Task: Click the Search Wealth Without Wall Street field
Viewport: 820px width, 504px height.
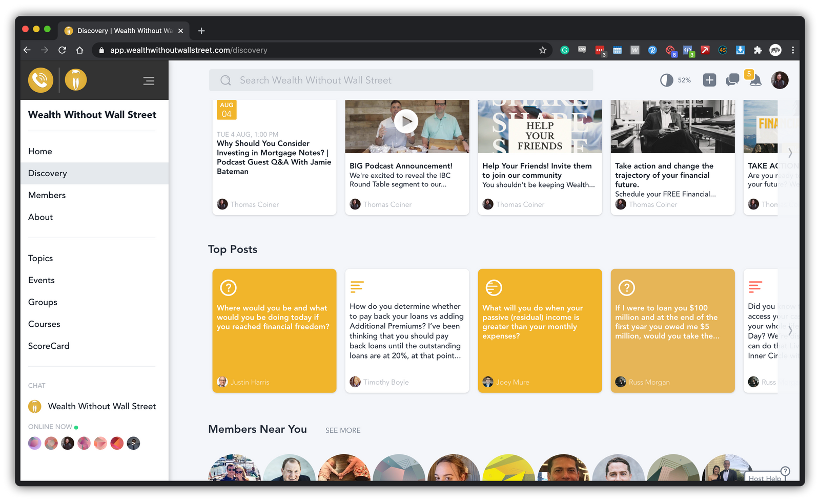Action: (x=401, y=80)
